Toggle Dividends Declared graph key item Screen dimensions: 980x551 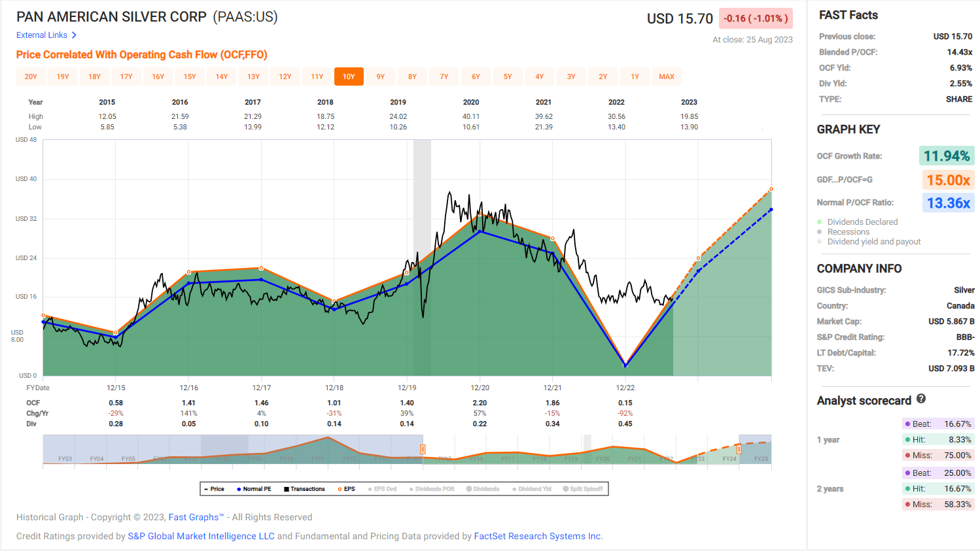(x=858, y=222)
